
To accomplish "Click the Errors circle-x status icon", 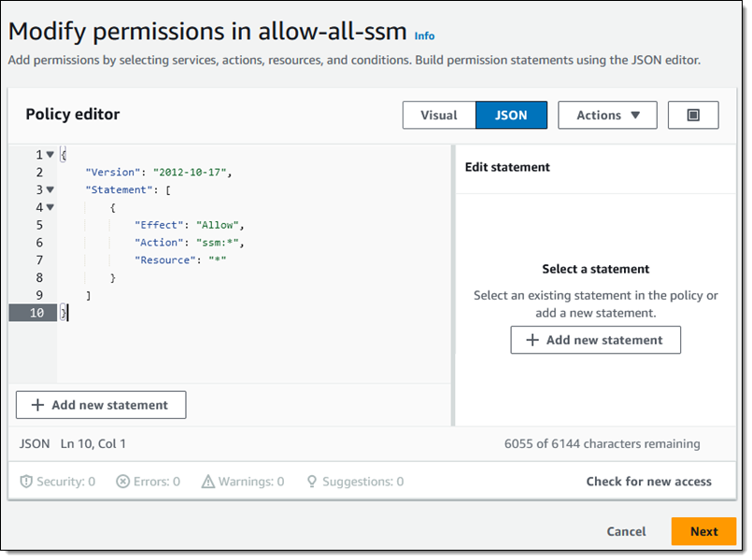I will coord(123,482).
